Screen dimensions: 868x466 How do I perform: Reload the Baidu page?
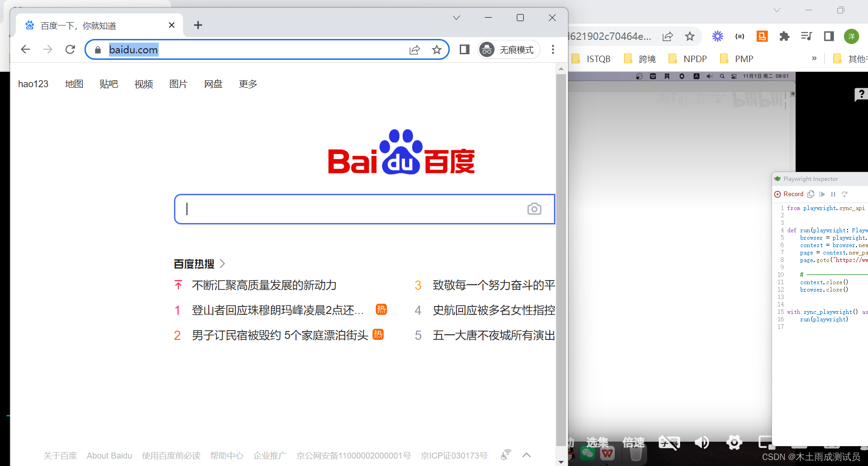click(70, 49)
